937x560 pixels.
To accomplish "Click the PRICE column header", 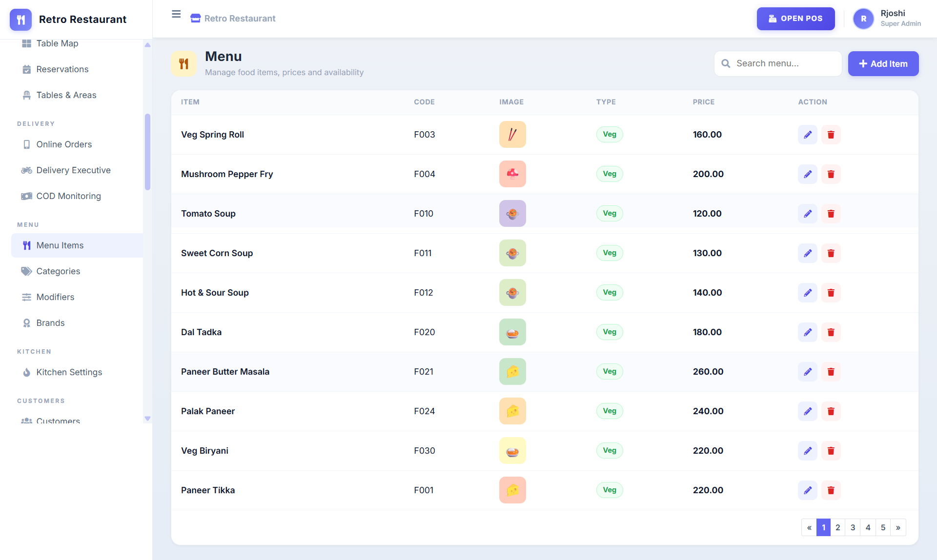I will [703, 102].
